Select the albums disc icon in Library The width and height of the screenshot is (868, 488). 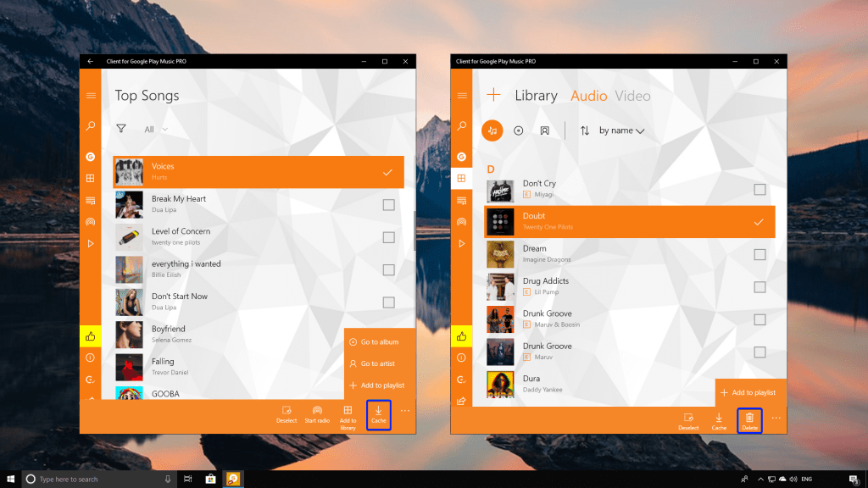pos(519,130)
